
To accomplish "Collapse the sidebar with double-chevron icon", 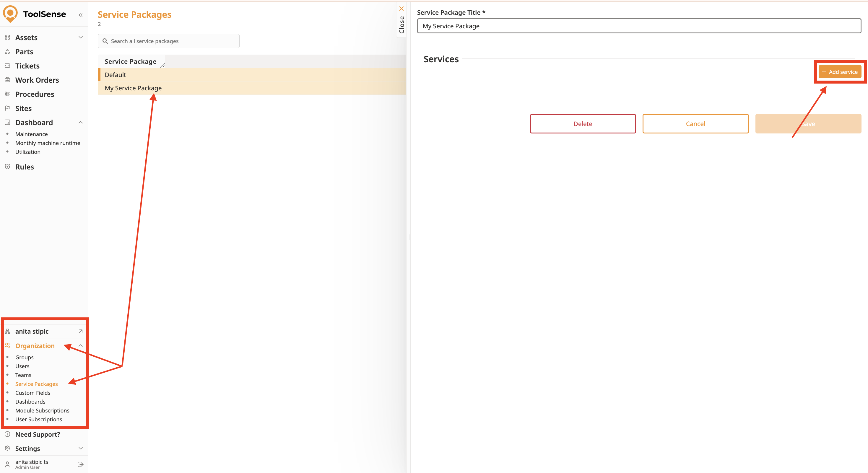I will coord(81,15).
